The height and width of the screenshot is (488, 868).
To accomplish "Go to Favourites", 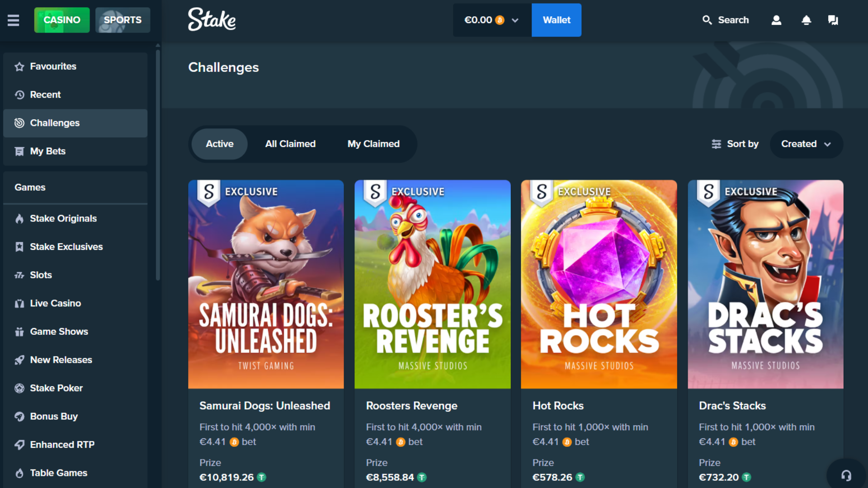I will coord(75,66).
